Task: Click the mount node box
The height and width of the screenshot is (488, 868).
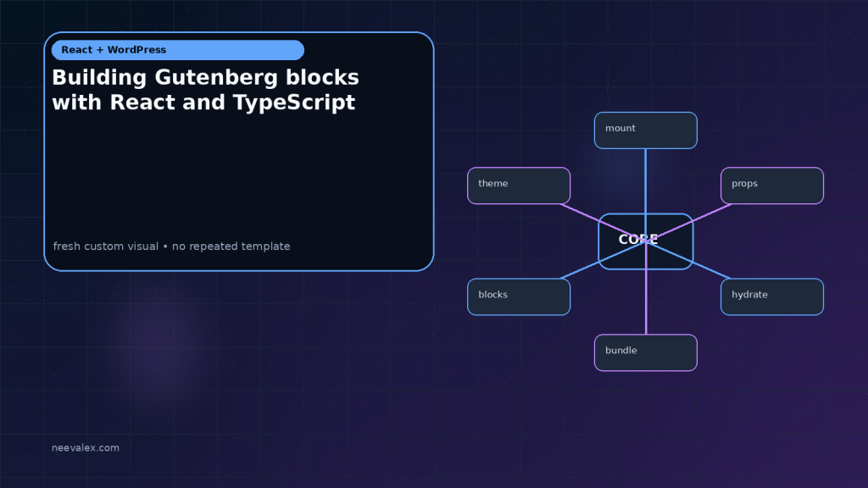Action: pyautogui.click(x=645, y=130)
